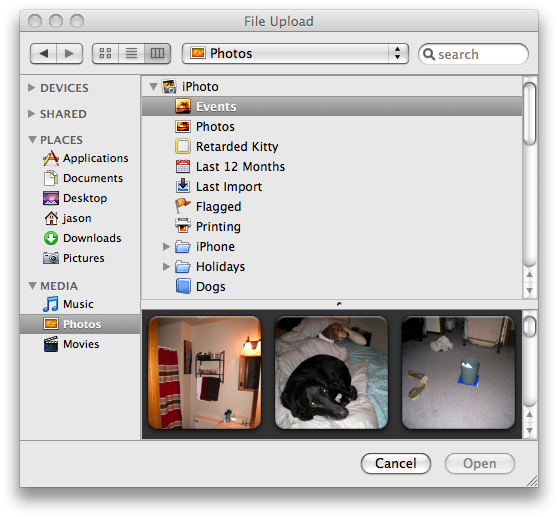Screen dimensions: 558x517
Task: Click the Applications icon in sidebar
Action: tap(51, 158)
